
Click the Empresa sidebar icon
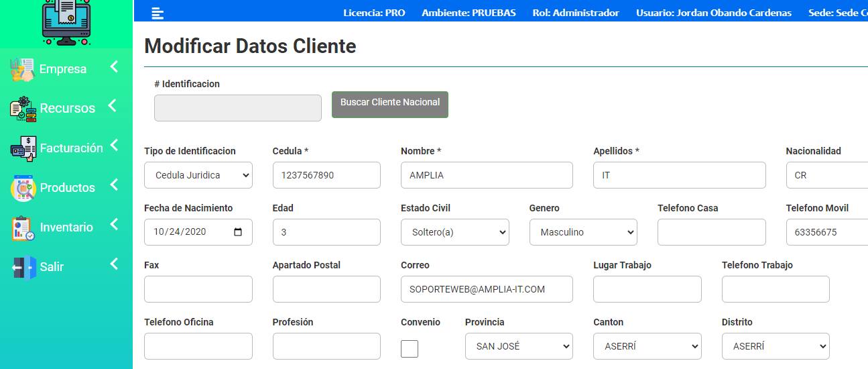[x=22, y=70]
